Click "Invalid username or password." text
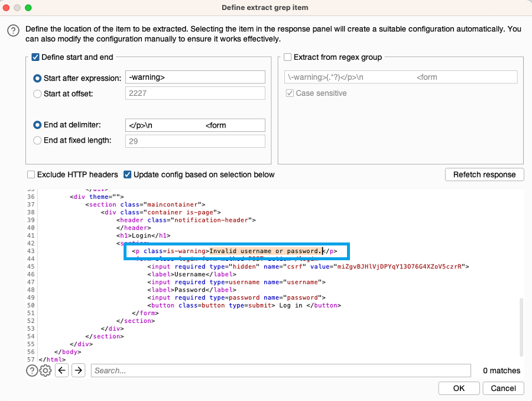 point(265,251)
